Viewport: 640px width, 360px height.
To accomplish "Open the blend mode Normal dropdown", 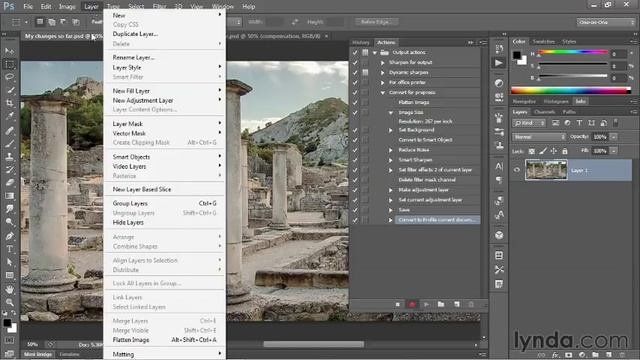I will click(539, 137).
